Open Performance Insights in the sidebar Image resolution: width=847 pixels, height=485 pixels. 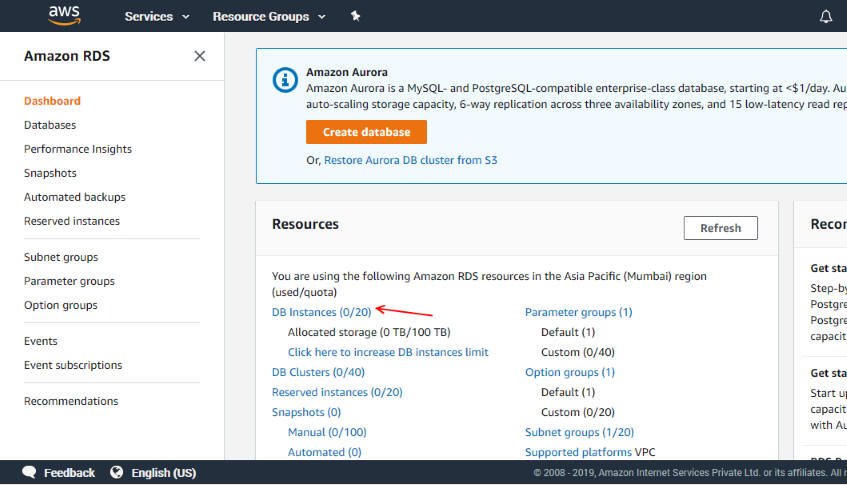pos(78,149)
